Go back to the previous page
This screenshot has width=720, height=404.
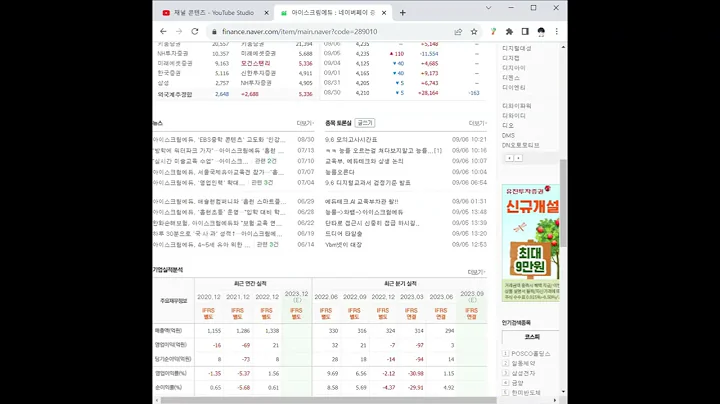tap(163, 31)
